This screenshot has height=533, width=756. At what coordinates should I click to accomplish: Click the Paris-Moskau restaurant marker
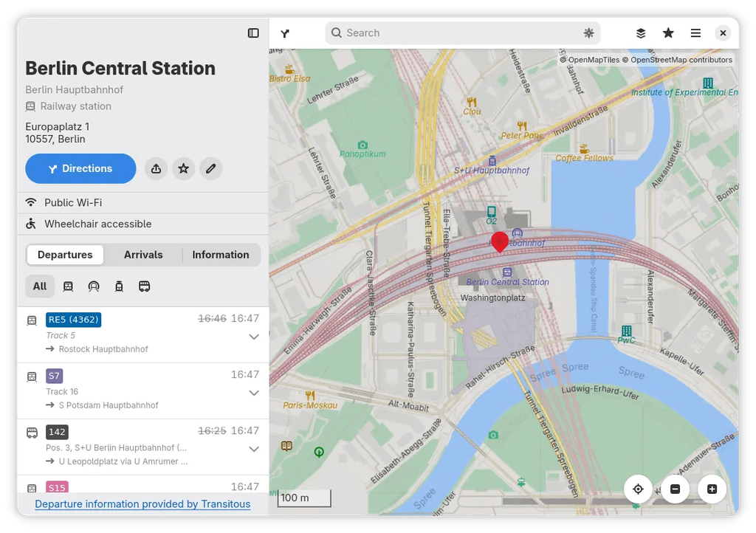310,396
